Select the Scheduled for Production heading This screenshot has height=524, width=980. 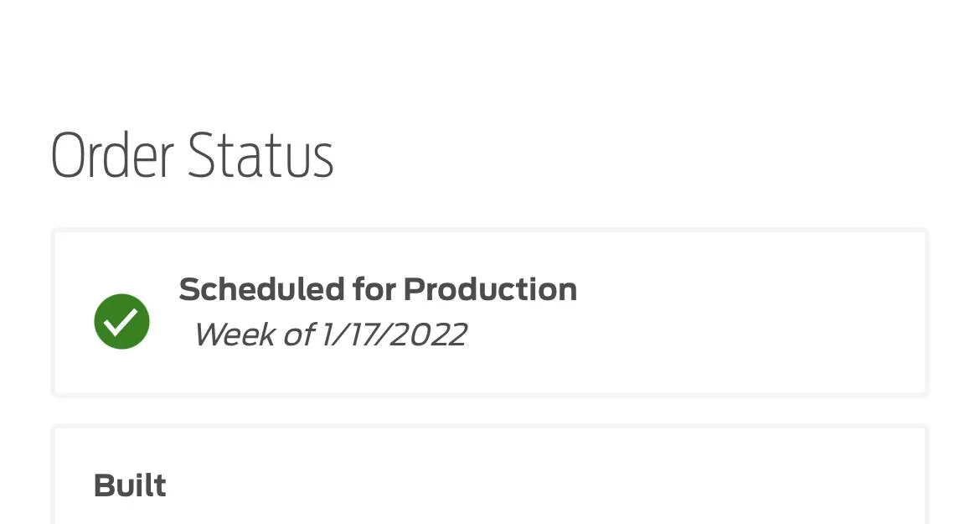point(378,289)
